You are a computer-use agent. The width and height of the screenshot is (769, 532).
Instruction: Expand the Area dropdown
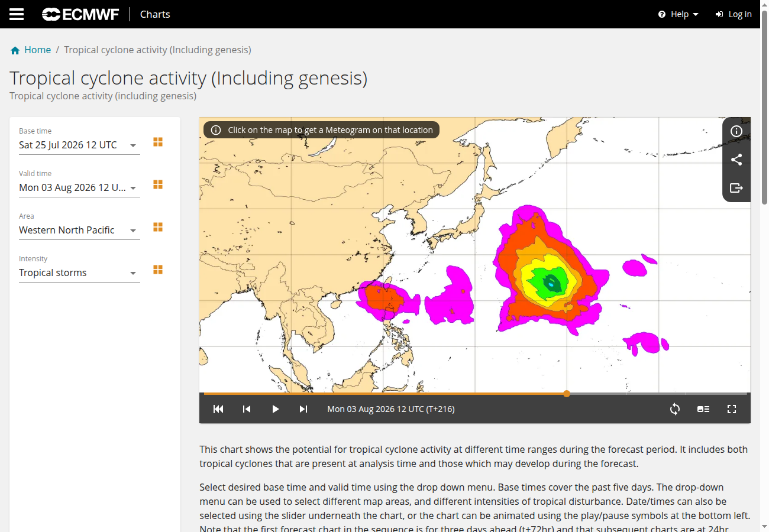coord(79,230)
